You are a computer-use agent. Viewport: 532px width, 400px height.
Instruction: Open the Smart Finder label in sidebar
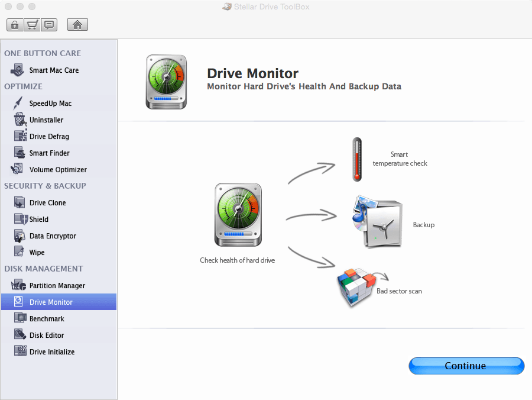[49, 153]
